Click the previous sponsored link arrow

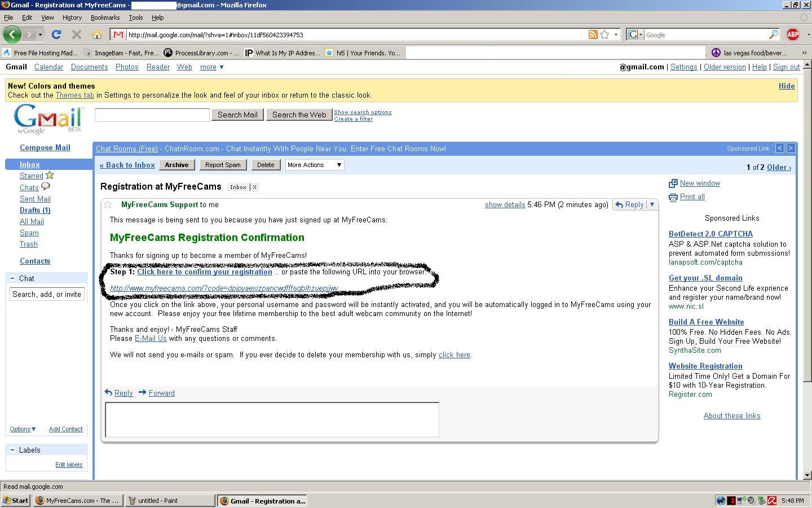coord(779,148)
